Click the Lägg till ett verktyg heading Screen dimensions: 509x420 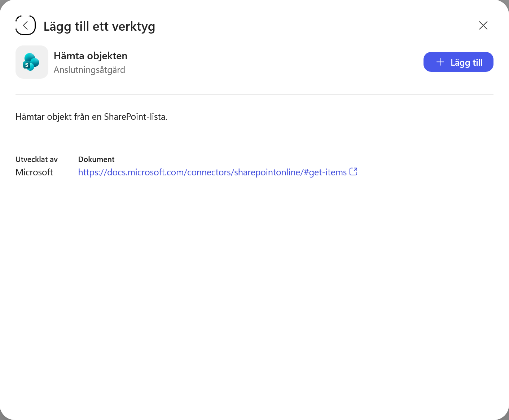[100, 26]
